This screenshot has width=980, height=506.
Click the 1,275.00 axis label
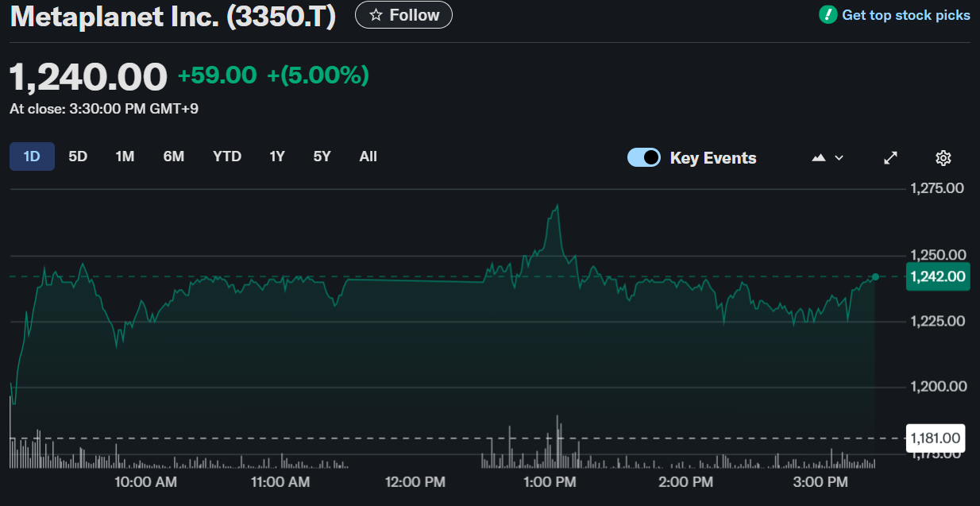click(x=938, y=188)
